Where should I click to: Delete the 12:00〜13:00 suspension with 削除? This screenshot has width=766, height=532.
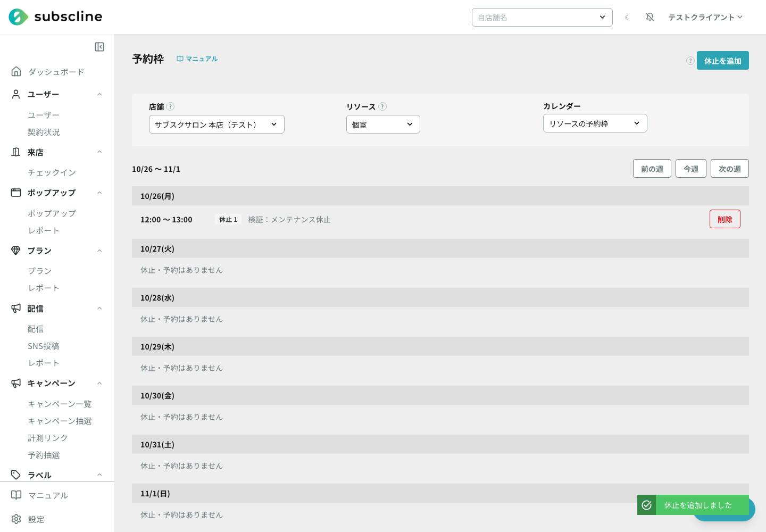click(x=725, y=219)
